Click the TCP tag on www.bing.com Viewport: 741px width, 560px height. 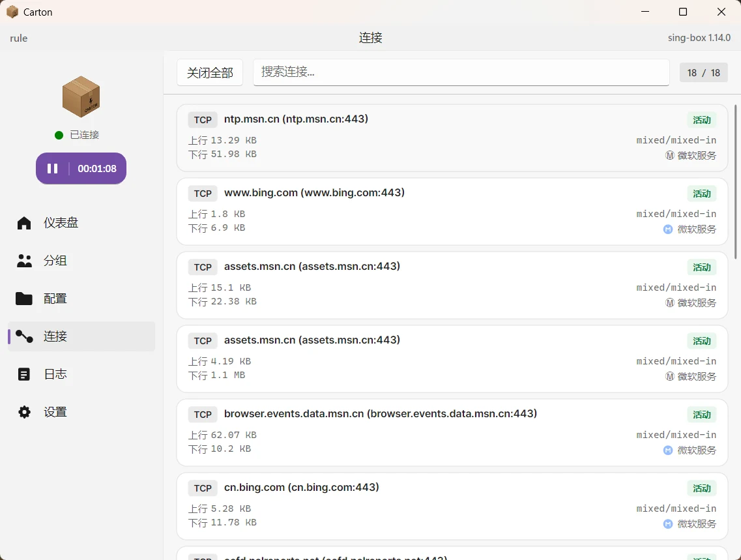203,193
